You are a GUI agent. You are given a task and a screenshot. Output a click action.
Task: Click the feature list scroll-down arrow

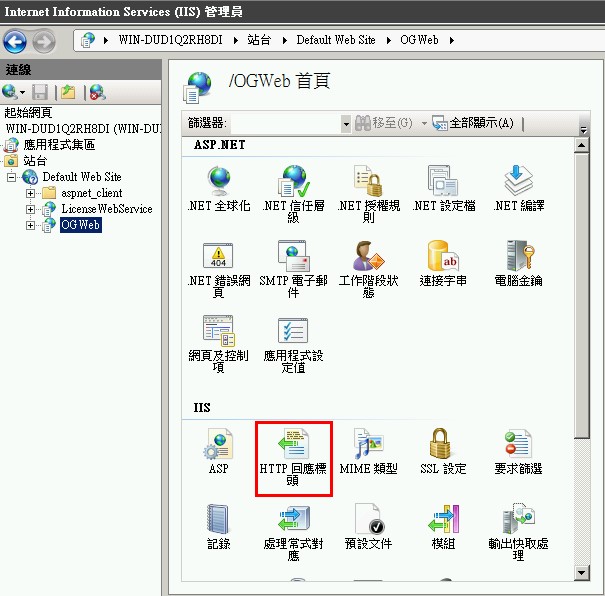tap(581, 572)
